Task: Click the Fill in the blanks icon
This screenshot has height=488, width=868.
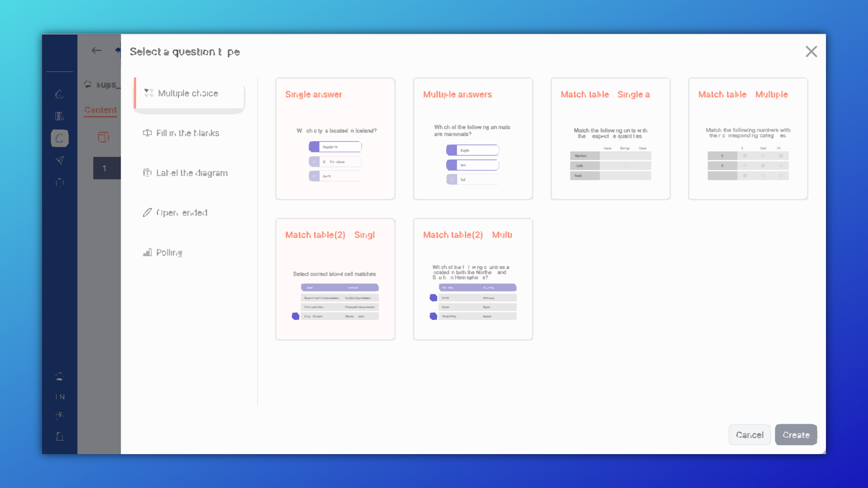Action: coord(147,133)
